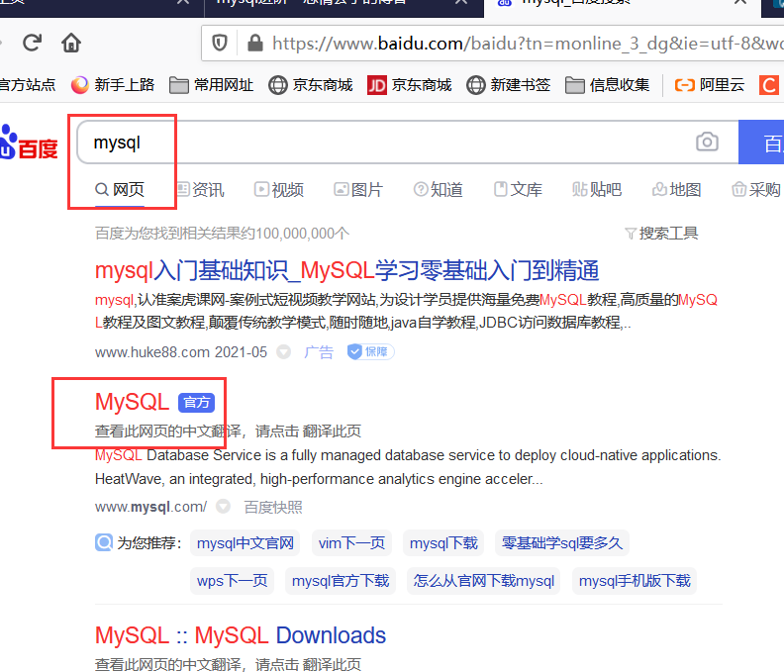
Task: Click the blue Baidu search button
Action: tap(761, 142)
